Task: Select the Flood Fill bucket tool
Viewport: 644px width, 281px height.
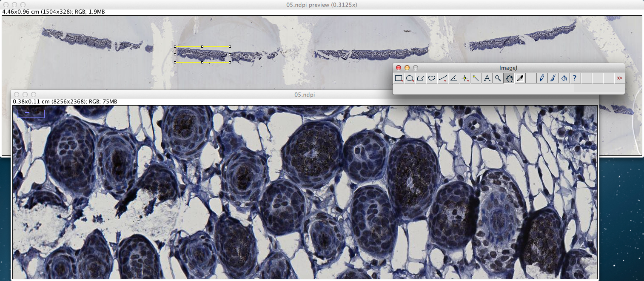Action: point(564,78)
